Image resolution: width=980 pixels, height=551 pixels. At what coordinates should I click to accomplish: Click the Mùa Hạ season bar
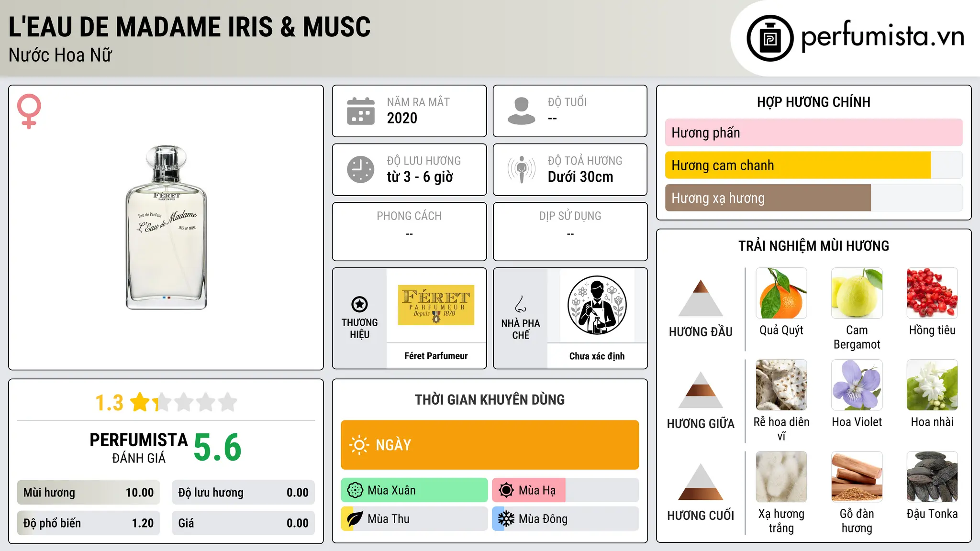click(566, 490)
